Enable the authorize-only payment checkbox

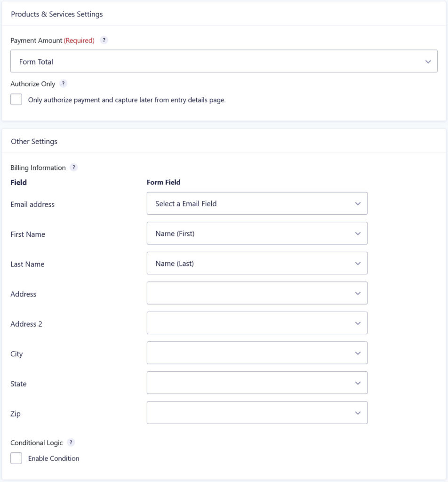[16, 99]
